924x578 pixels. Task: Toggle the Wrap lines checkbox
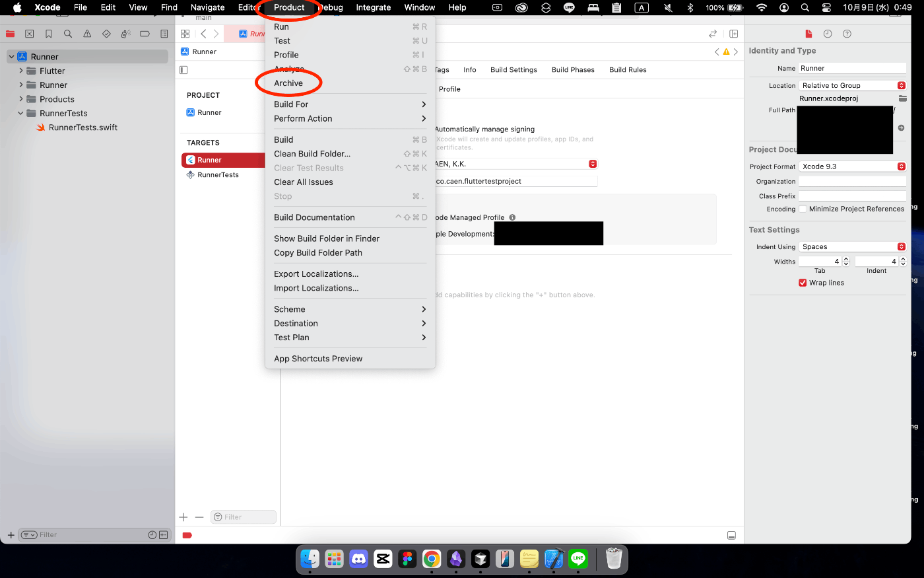[803, 283]
